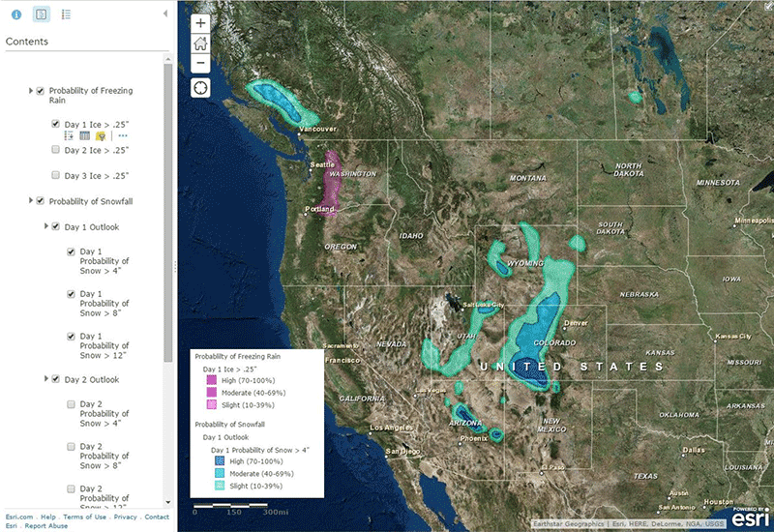The width and height of the screenshot is (774, 532).
Task: Open filter for Day 1 Ice layer
Action: 101,136
